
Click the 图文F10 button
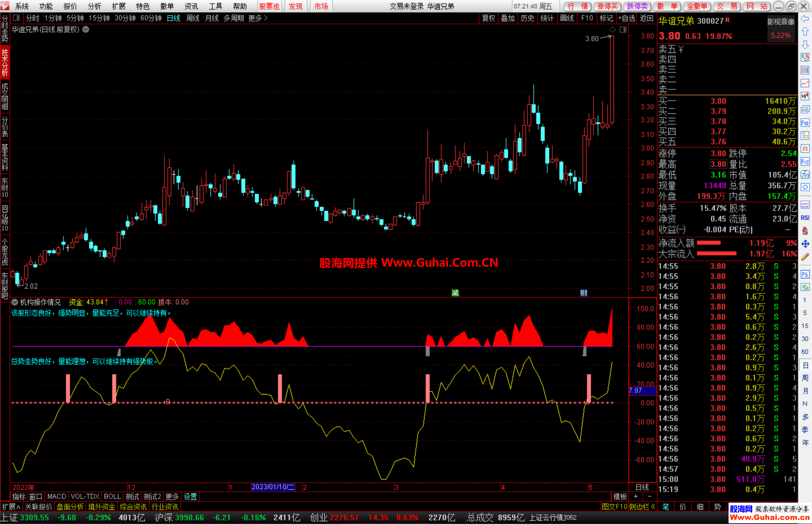coord(615,507)
